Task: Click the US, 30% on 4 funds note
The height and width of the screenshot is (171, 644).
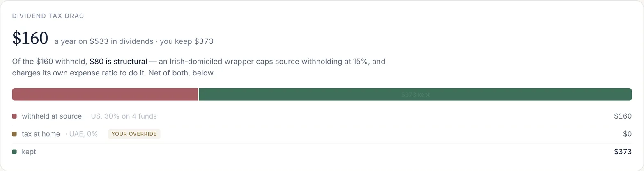Action: click(122, 116)
